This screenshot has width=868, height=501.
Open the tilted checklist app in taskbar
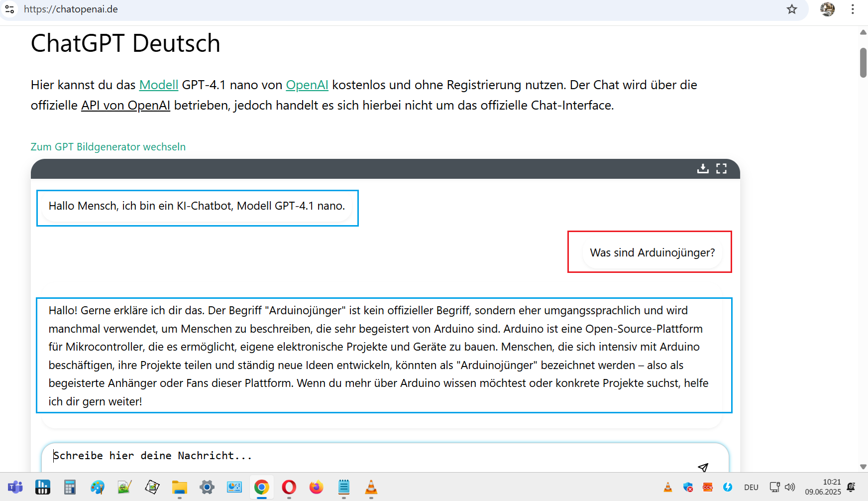pos(152,487)
